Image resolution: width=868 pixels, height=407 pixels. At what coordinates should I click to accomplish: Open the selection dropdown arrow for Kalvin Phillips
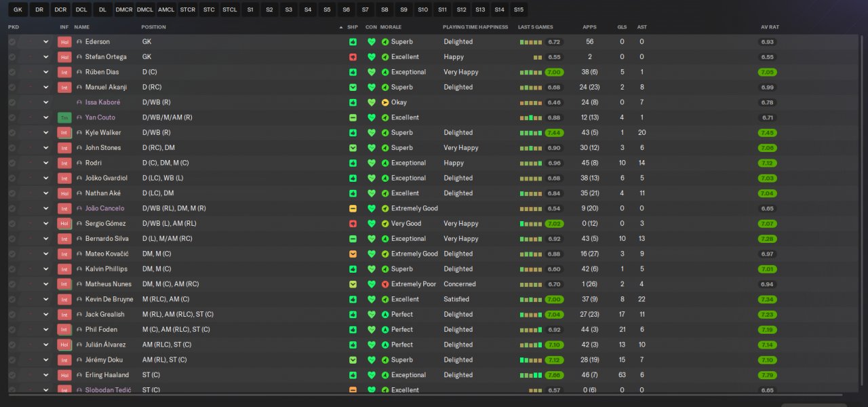[x=46, y=269]
